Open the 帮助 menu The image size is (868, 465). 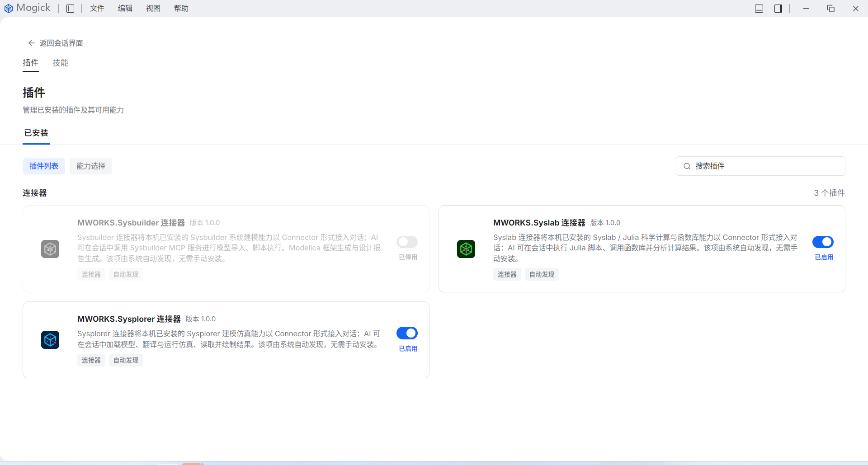coord(181,9)
